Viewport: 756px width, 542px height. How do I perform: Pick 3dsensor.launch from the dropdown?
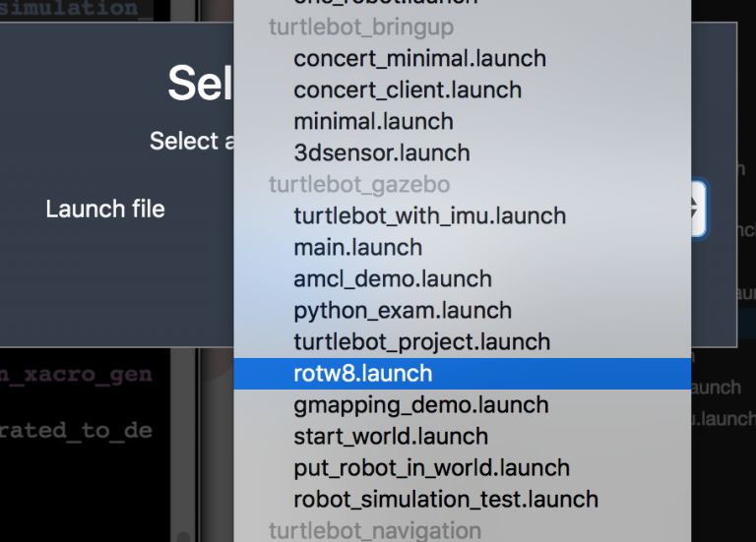pos(462,153)
